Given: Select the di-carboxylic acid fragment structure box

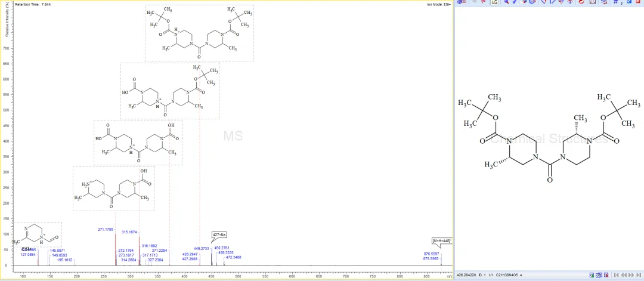Looking at the screenshot, I should click(138, 143).
